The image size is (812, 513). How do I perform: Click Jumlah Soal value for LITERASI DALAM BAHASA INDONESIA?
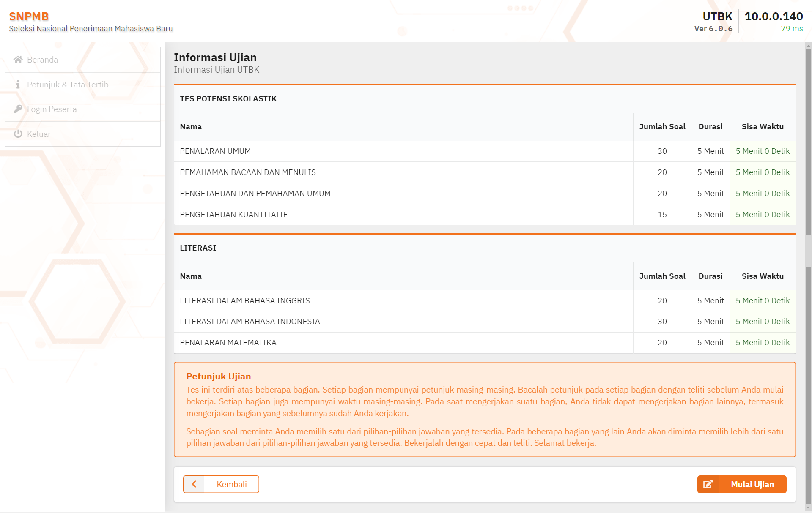[x=662, y=322]
